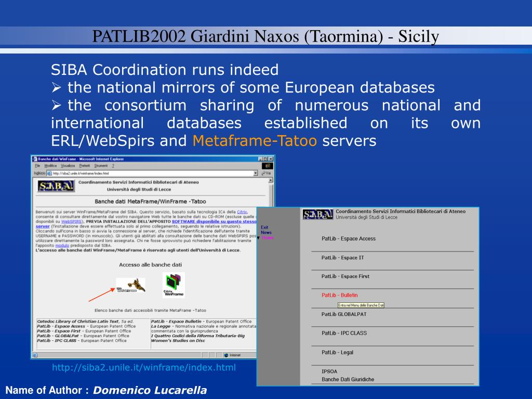
Task: Select 'Women's Studies on Disc' row
Action: (178, 340)
